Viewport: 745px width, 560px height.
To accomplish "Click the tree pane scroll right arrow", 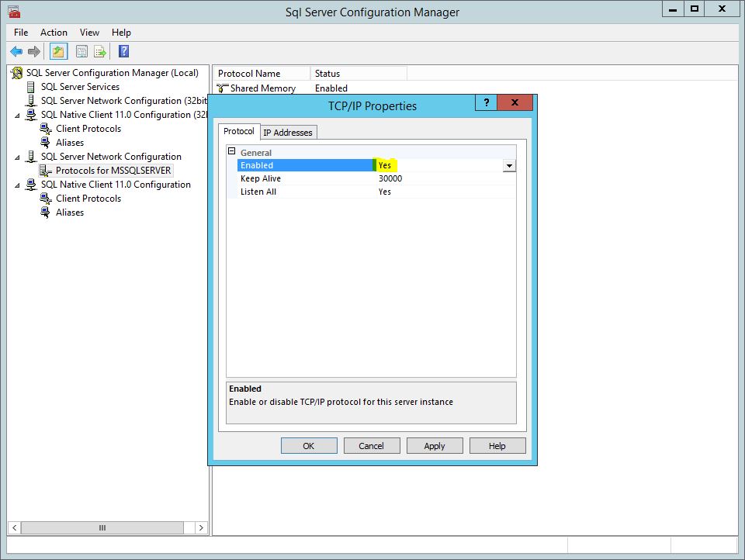I will (x=202, y=527).
